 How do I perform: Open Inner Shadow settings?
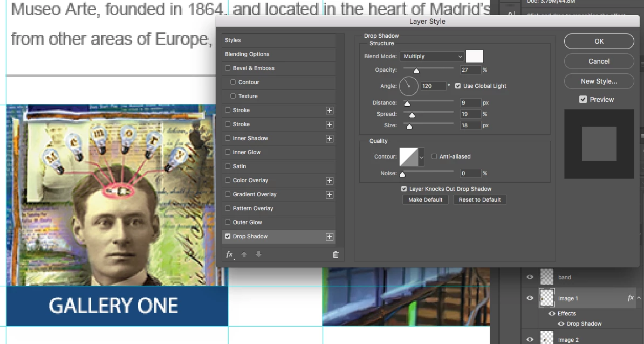(251, 139)
